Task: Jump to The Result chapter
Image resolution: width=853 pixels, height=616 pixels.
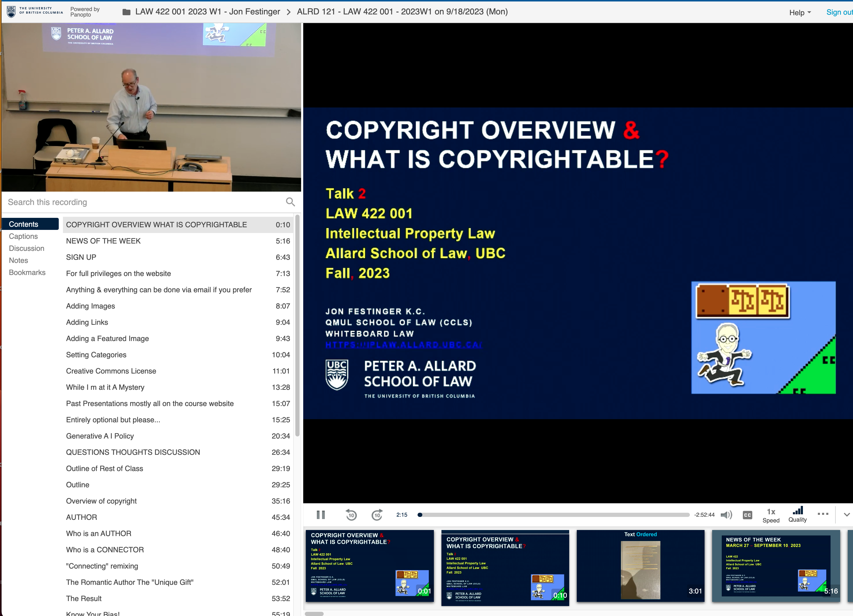Action: (x=178, y=598)
